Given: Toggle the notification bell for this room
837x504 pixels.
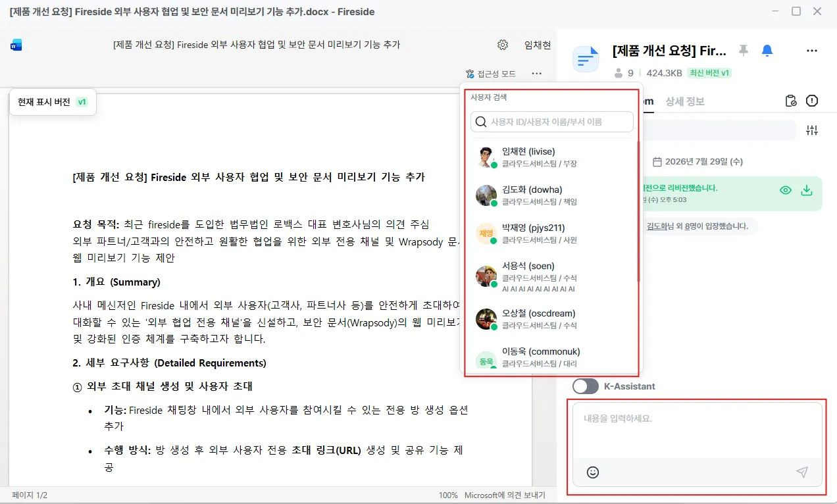Looking at the screenshot, I should tap(767, 51).
